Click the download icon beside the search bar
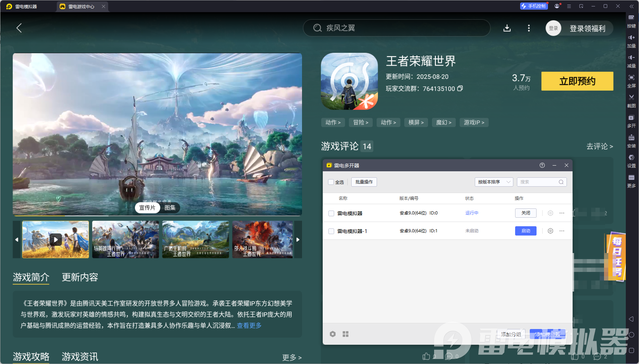Viewport: 639px width, 364px height. pos(507,28)
